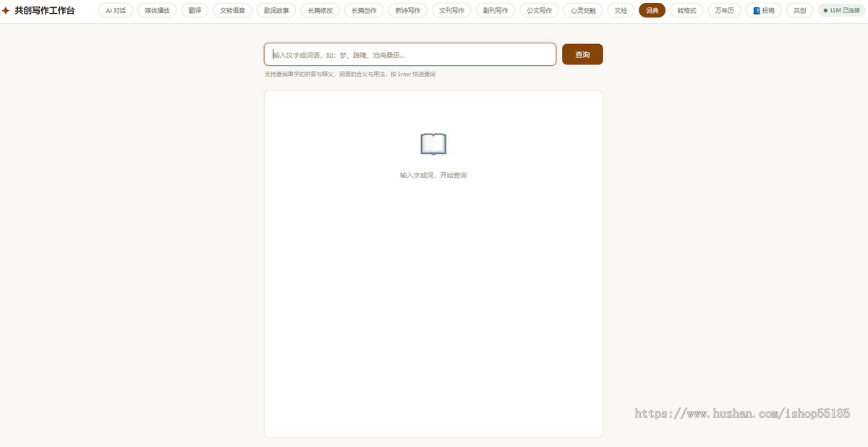Click the open book icon in the results panel
The width and height of the screenshot is (868, 447).
point(433,144)
